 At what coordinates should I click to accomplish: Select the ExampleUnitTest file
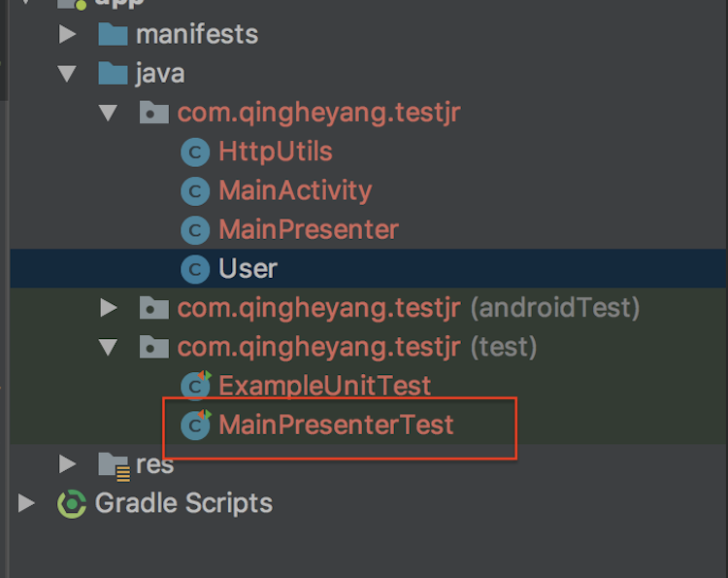point(324,386)
